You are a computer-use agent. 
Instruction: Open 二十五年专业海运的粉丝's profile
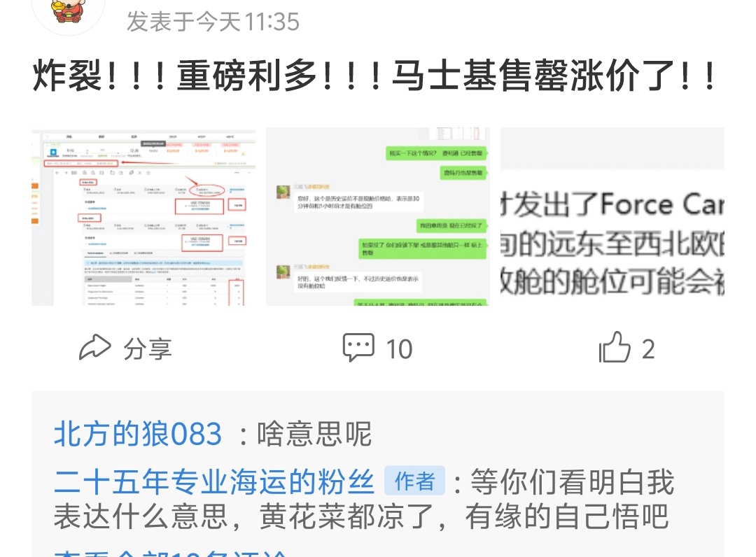pos(214,481)
